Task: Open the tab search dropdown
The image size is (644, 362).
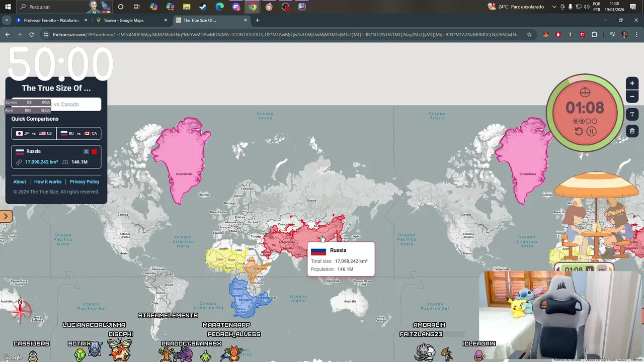Action: [x=7, y=20]
